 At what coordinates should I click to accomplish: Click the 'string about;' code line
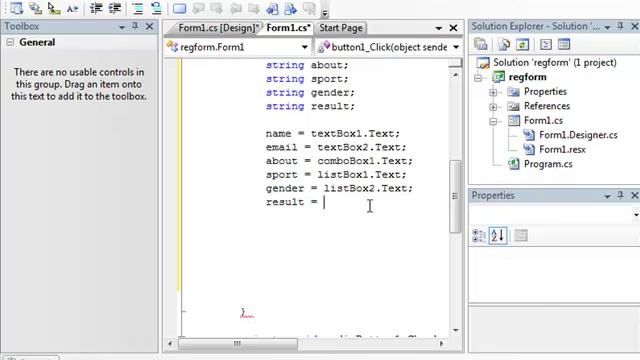(x=307, y=65)
